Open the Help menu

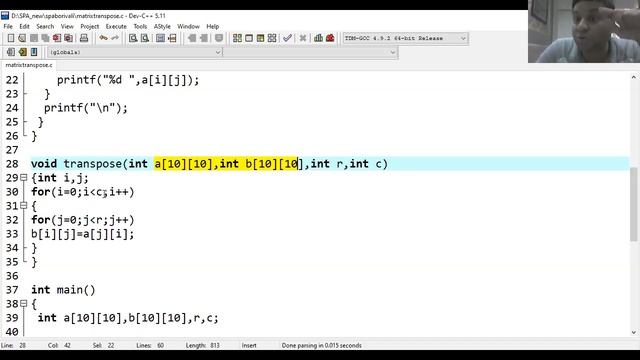212,27
